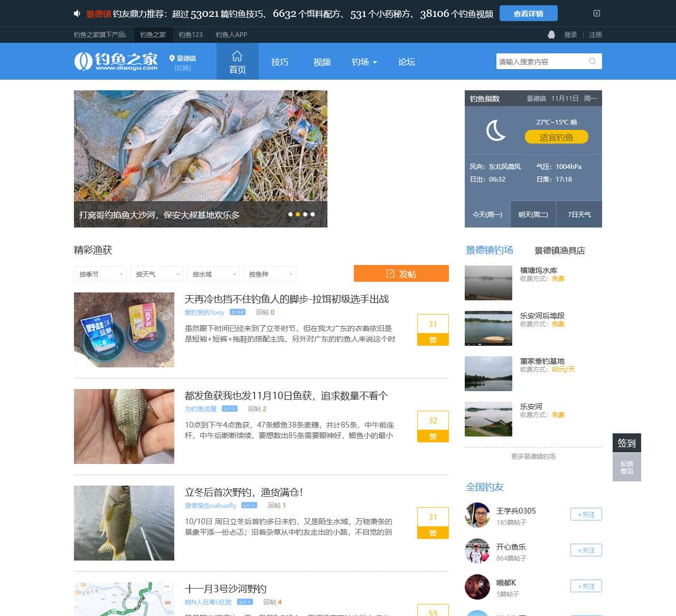Switch to 7日天气 weather tab
676x616 pixels.
tap(579, 215)
